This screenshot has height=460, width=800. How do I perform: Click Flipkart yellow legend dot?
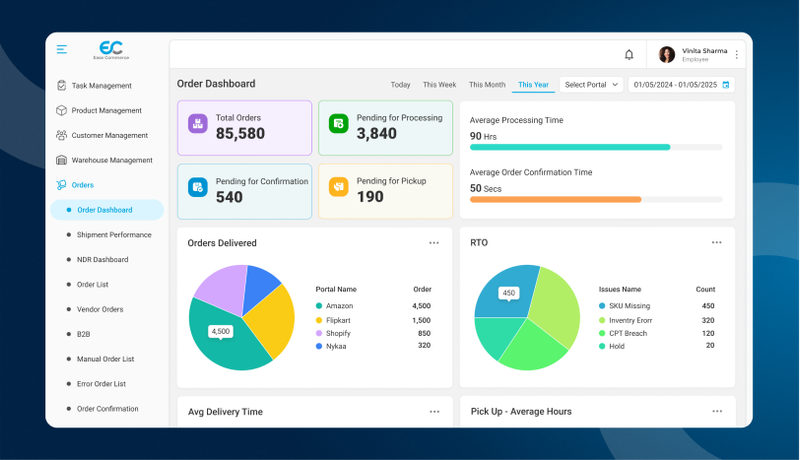[319, 320]
